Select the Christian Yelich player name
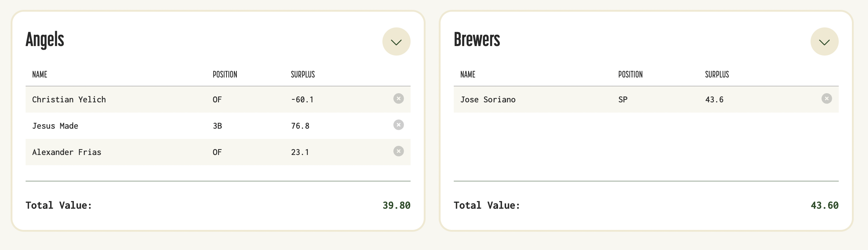The height and width of the screenshot is (250, 868). (69, 99)
